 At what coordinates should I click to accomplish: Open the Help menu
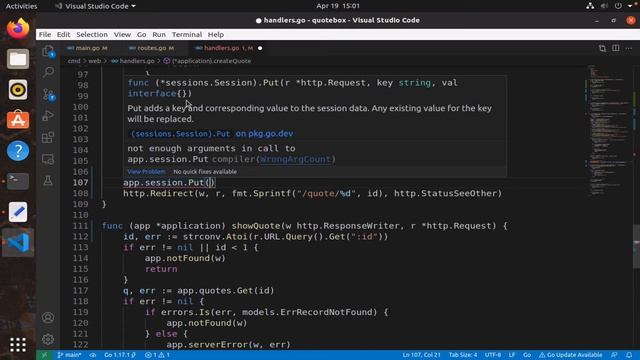(216, 35)
